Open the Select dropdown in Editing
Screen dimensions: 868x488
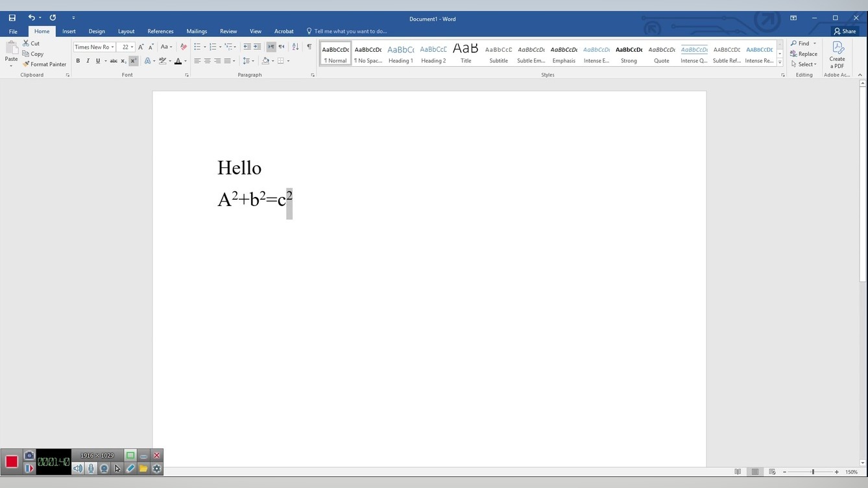803,64
